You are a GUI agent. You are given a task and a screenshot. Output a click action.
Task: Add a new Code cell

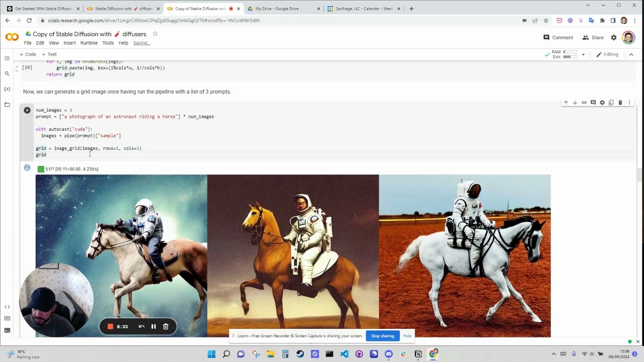(28, 54)
